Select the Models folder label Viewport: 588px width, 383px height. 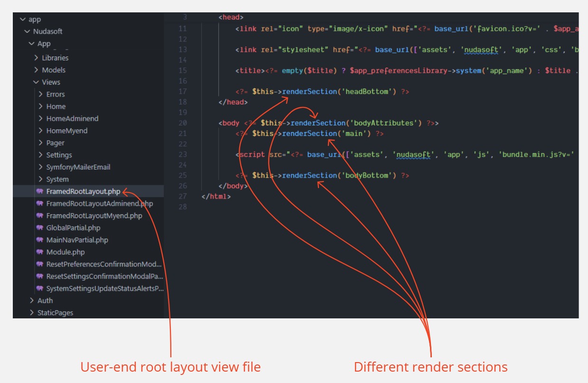(54, 70)
